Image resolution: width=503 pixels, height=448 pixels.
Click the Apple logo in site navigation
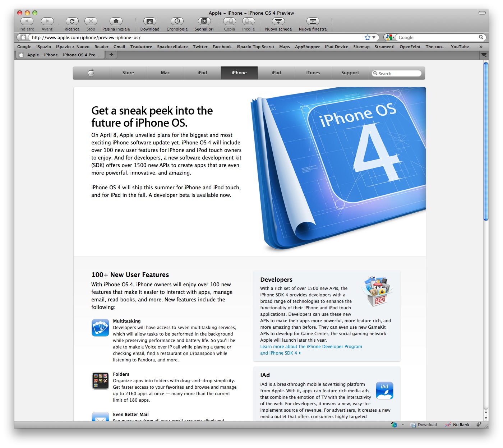click(91, 73)
